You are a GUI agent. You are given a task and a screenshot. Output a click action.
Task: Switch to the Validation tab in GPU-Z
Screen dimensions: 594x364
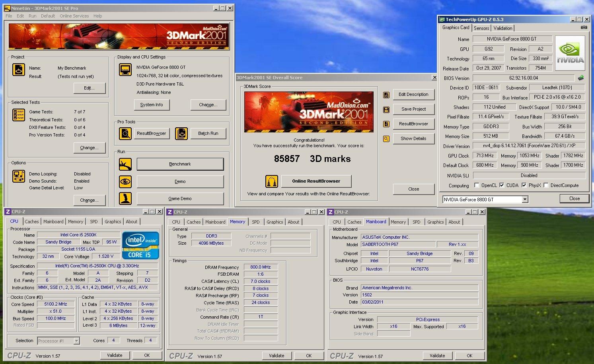[503, 28]
